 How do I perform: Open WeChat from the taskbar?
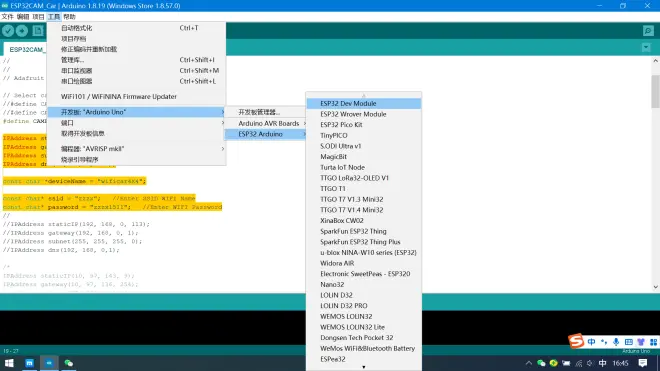[69, 363]
